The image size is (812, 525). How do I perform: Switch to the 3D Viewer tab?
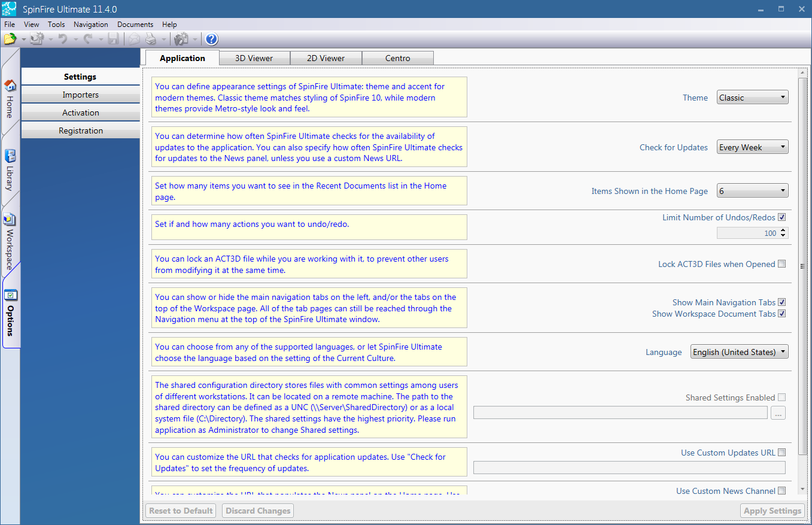point(254,58)
